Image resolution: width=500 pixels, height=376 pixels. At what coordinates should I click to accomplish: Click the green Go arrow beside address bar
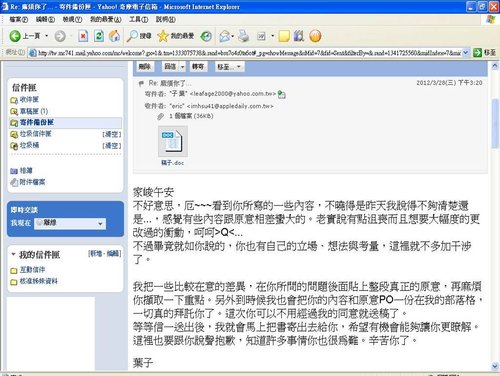pyautogui.click(x=477, y=53)
